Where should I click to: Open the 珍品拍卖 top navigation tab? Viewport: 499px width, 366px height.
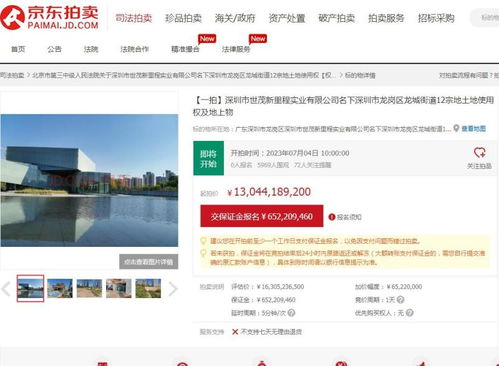[x=184, y=18]
